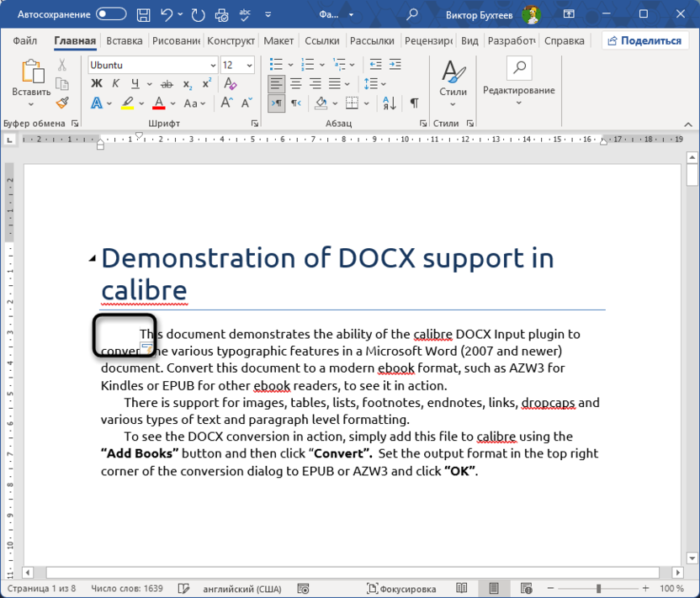Expand the font size 12 dropdown
Viewport: 700px width, 598px height.
pos(249,65)
